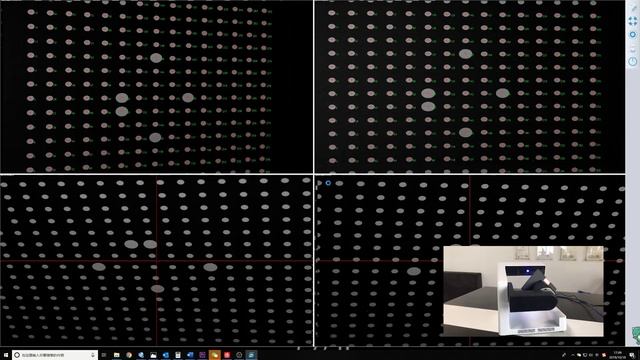Click the taskbar clock and date
Image resolution: width=640 pixels, height=360 pixels.
[x=617, y=355]
